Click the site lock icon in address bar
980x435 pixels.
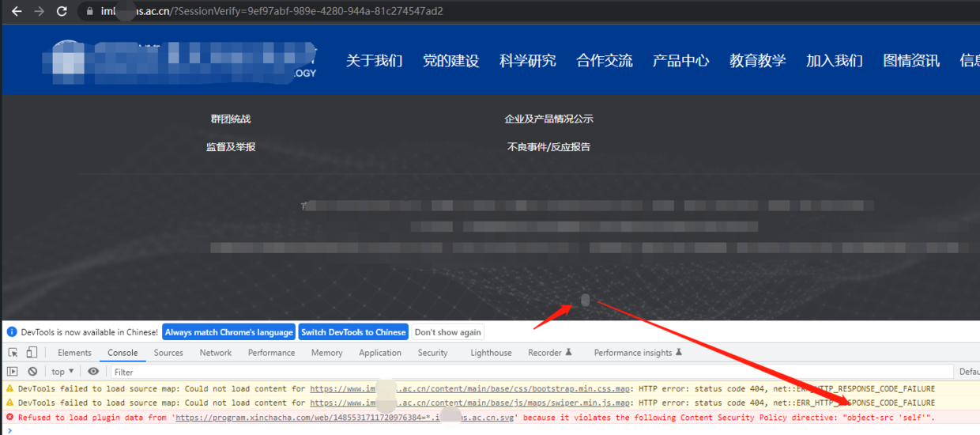point(89,11)
